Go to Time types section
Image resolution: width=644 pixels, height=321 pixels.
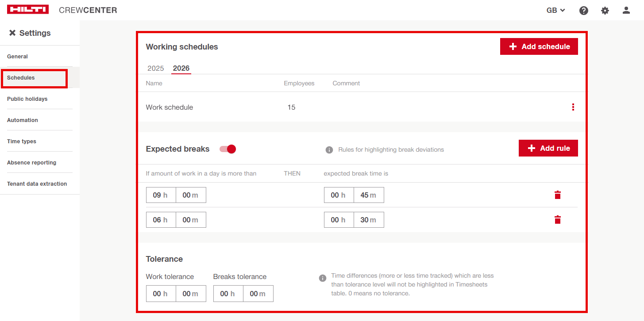click(x=22, y=141)
